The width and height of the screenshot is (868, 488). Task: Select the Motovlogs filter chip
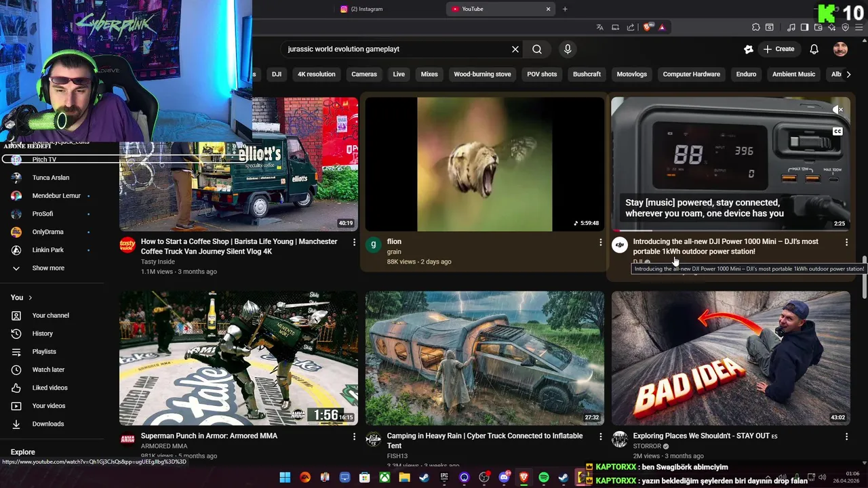(x=631, y=74)
